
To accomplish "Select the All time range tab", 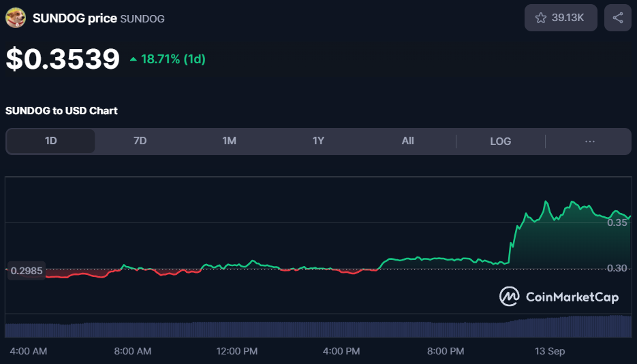I will pyautogui.click(x=407, y=141).
